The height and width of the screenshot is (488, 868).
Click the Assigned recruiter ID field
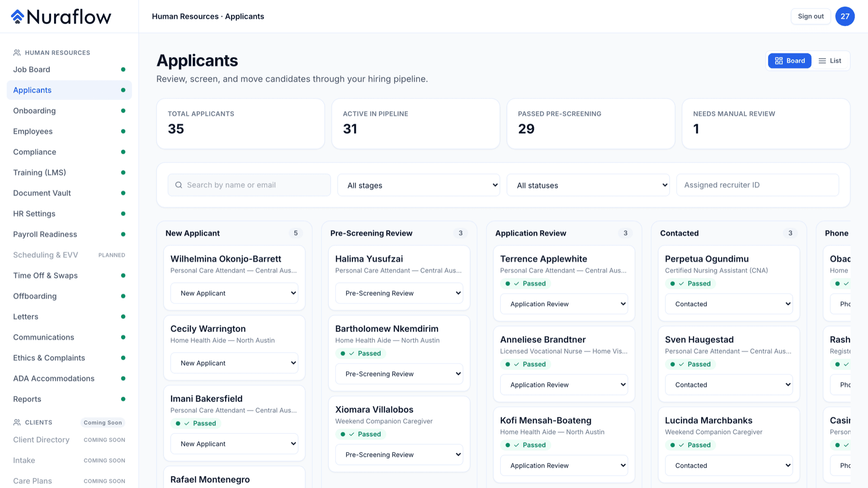point(758,185)
